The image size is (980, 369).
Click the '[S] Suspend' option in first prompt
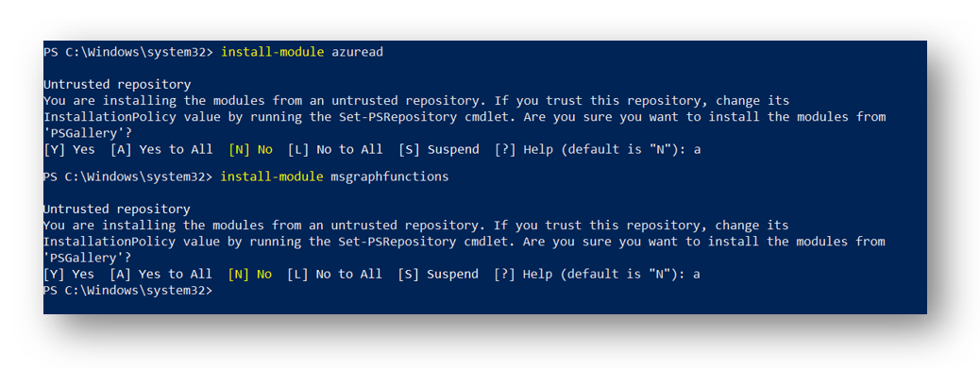(x=439, y=150)
